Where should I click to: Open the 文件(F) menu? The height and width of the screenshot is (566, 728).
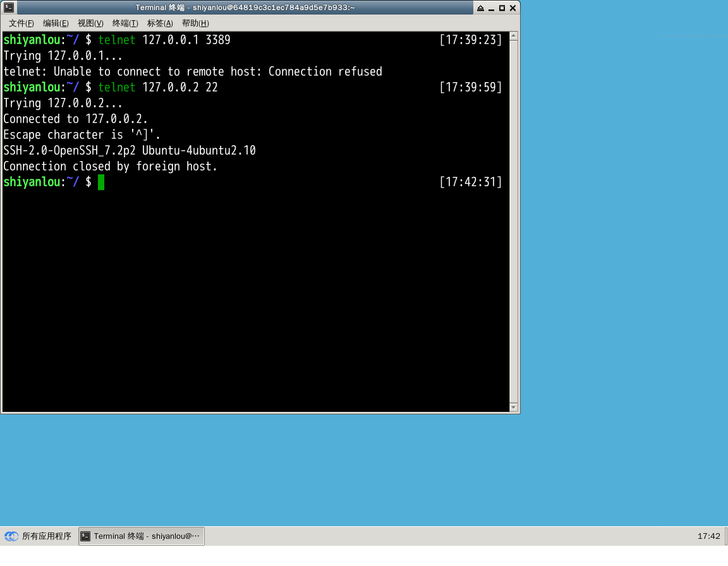click(21, 23)
